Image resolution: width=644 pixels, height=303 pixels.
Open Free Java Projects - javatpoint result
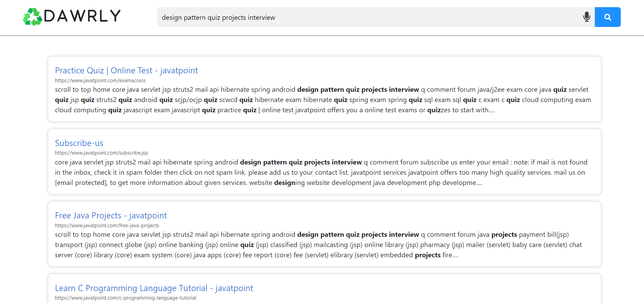click(111, 215)
